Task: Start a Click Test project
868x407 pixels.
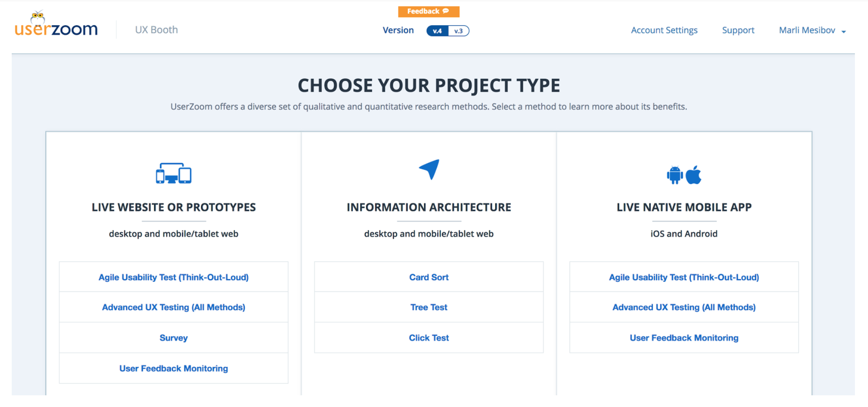Action: pyautogui.click(x=429, y=338)
